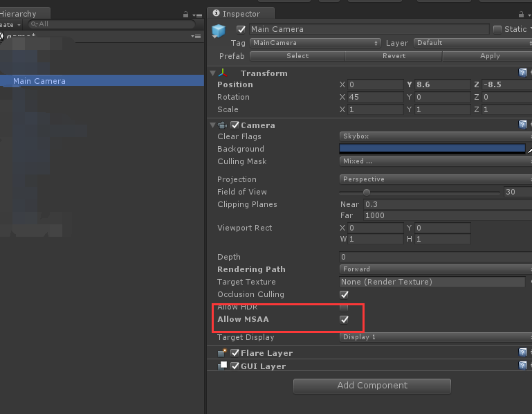Click Rotation X field showing 45
The image size is (532, 414).
pyautogui.click(x=375, y=97)
